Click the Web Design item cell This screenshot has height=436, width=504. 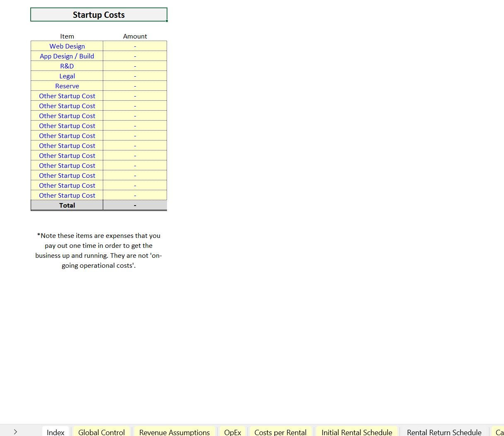pyautogui.click(x=67, y=46)
